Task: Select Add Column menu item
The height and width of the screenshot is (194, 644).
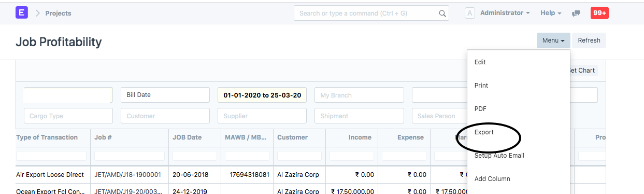Action: pos(492,179)
